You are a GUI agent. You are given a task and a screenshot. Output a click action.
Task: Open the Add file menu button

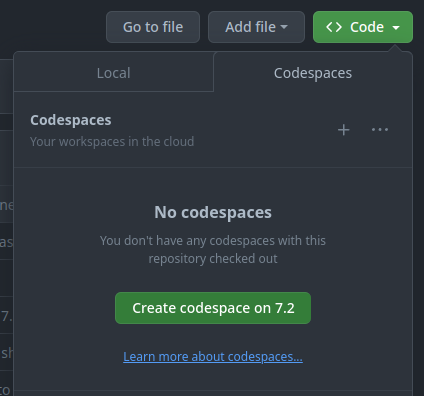click(x=256, y=27)
